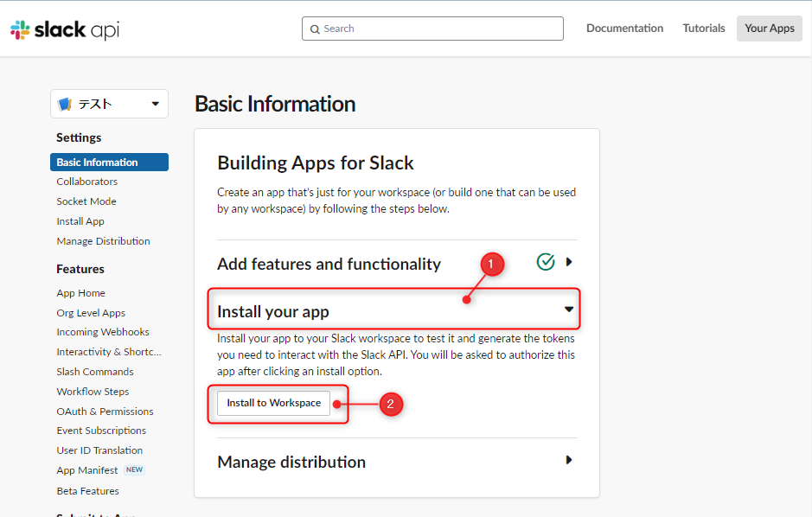Go to the Tutorials section
This screenshot has height=517, width=812.
point(703,28)
